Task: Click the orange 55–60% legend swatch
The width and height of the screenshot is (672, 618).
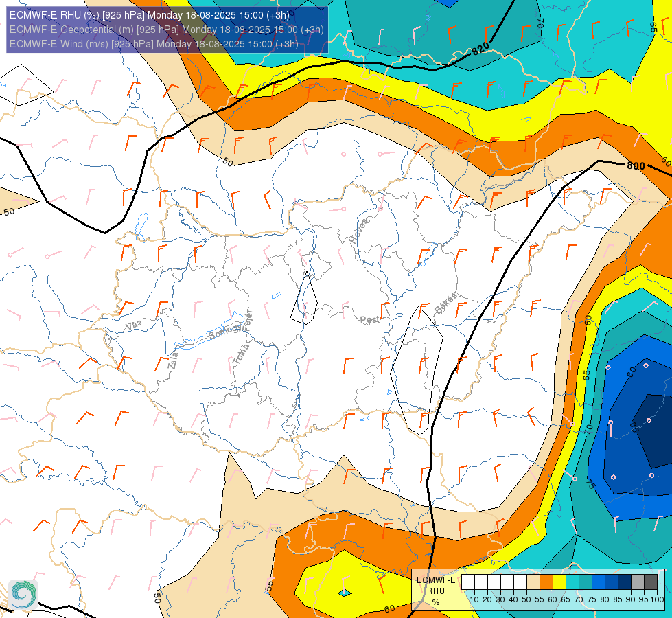Action: coord(546,582)
